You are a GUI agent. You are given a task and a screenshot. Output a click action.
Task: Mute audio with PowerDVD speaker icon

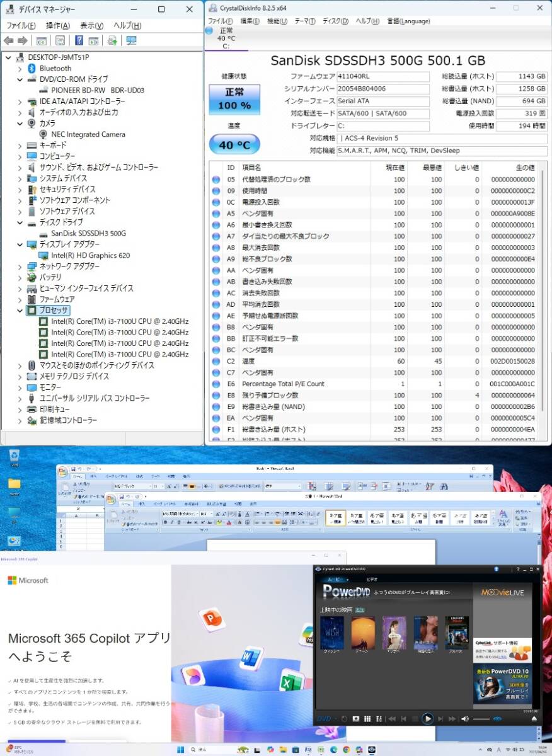pos(465,719)
